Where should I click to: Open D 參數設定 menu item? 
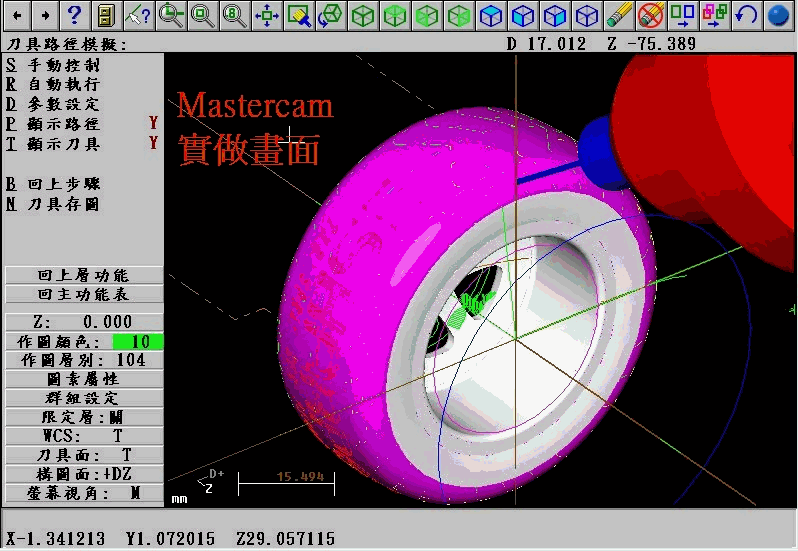[53, 104]
